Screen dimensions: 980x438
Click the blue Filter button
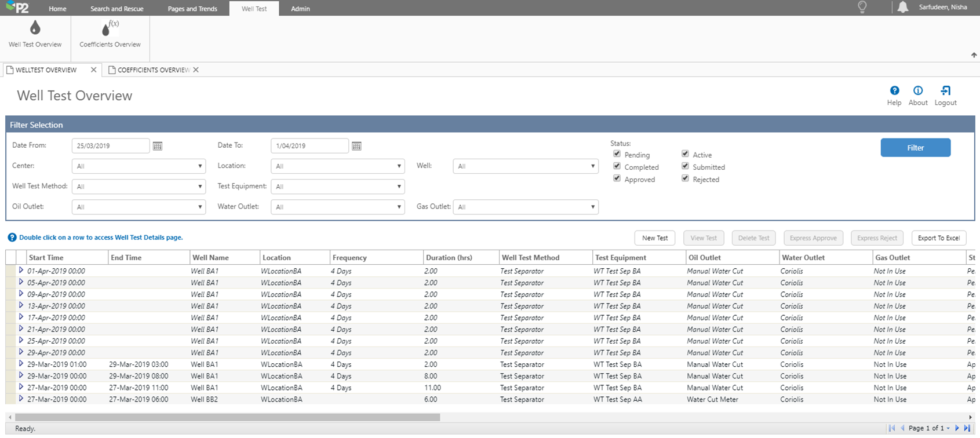[x=915, y=148]
